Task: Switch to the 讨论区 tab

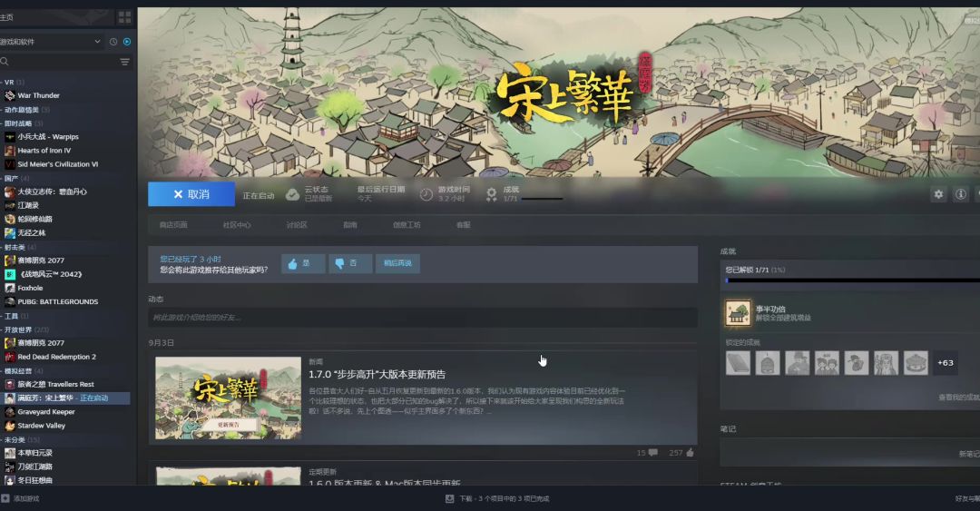Action: click(297, 224)
